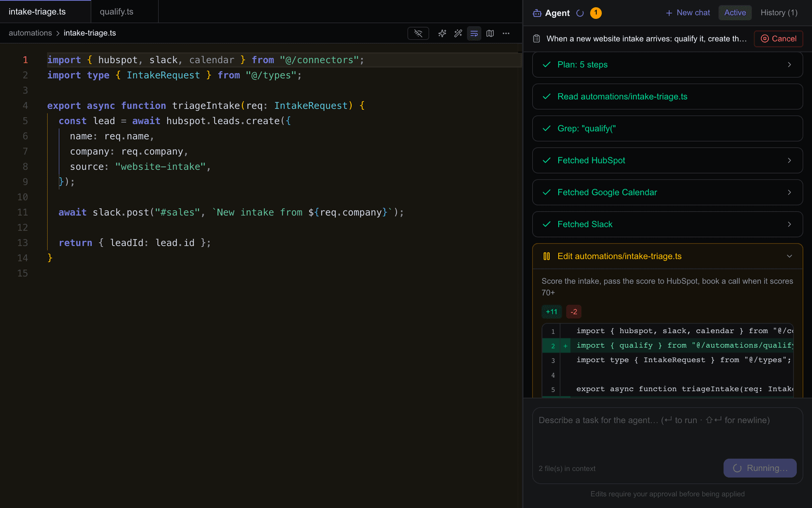Click the offline wifi-off toggle in editor toolbar

click(418, 34)
